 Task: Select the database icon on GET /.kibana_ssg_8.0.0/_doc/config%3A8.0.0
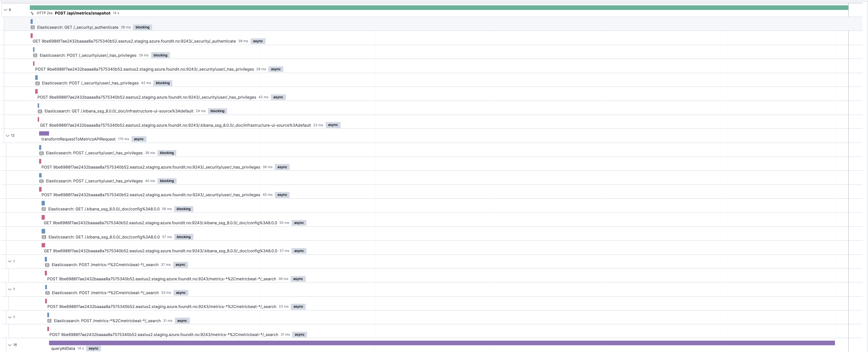(44, 209)
